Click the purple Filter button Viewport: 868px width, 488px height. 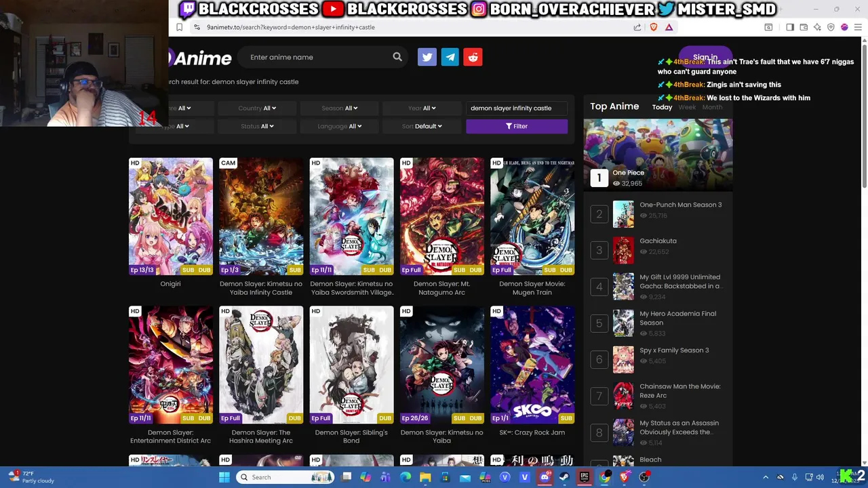(517, 126)
